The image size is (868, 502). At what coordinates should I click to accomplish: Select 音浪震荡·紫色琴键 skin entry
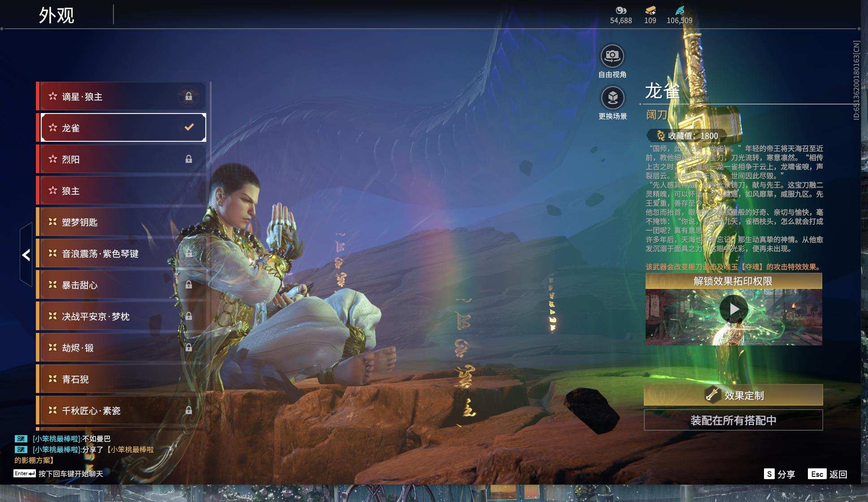click(121, 253)
